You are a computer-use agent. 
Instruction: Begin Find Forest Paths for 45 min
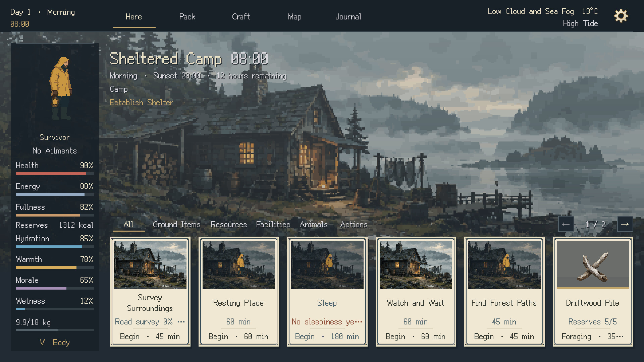click(504, 337)
